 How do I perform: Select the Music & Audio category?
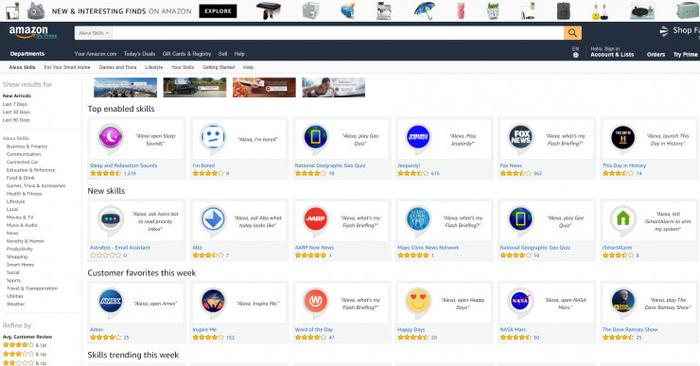[22, 225]
